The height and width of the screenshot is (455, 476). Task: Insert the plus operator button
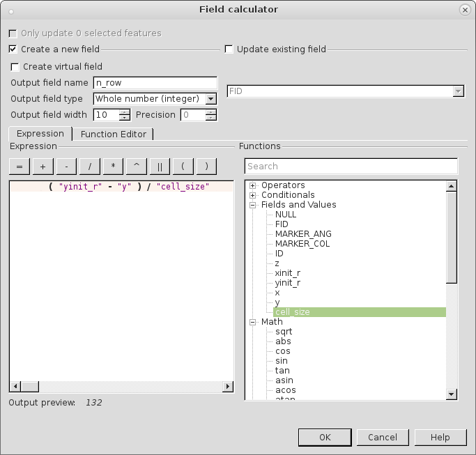click(43, 167)
